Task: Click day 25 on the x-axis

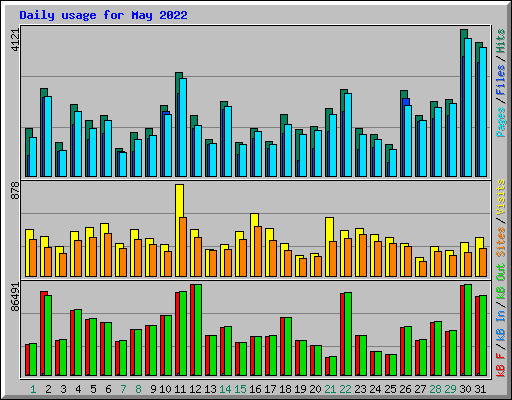Action: [x=390, y=389]
